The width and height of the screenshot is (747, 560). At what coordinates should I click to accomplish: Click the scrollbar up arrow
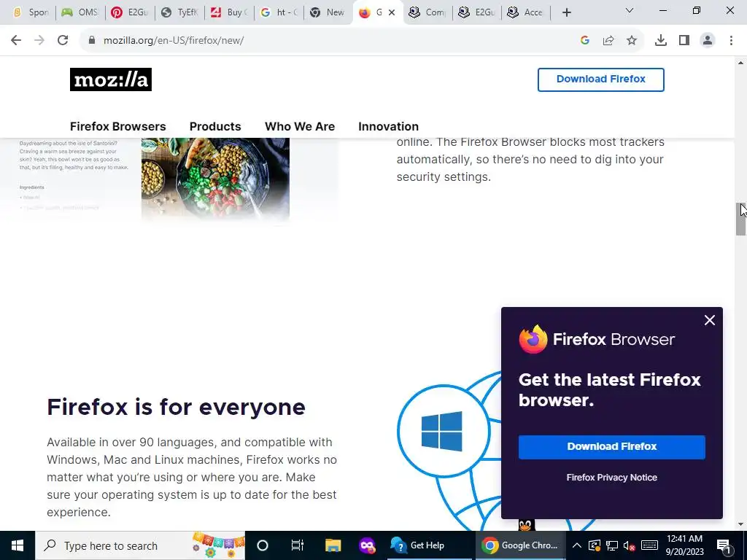(x=740, y=63)
